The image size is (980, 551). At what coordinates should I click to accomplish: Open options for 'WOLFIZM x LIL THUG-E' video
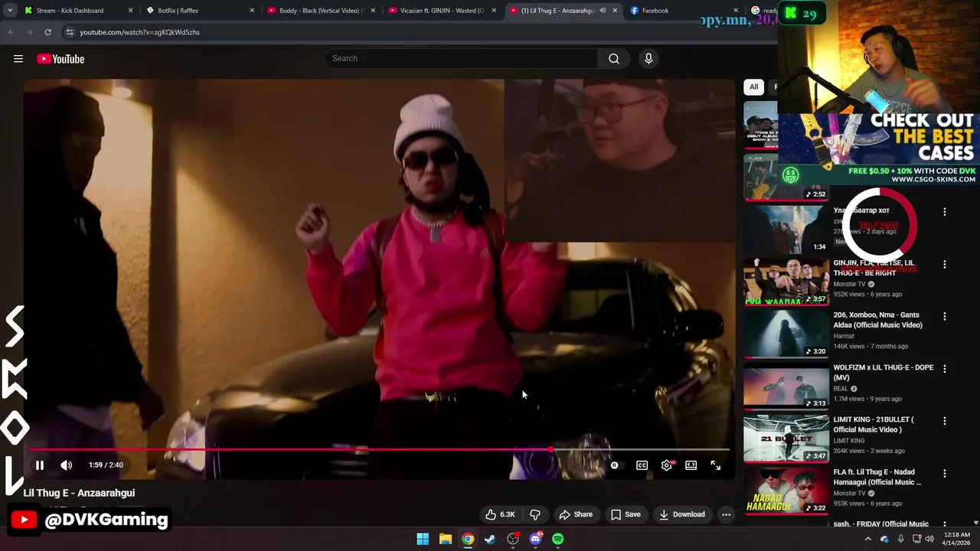coord(944,369)
